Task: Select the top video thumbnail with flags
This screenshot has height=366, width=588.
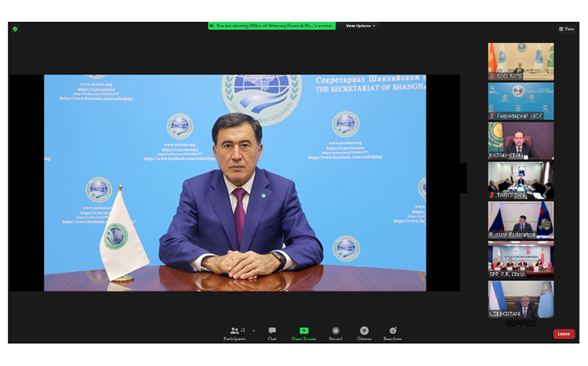Action: point(521,61)
